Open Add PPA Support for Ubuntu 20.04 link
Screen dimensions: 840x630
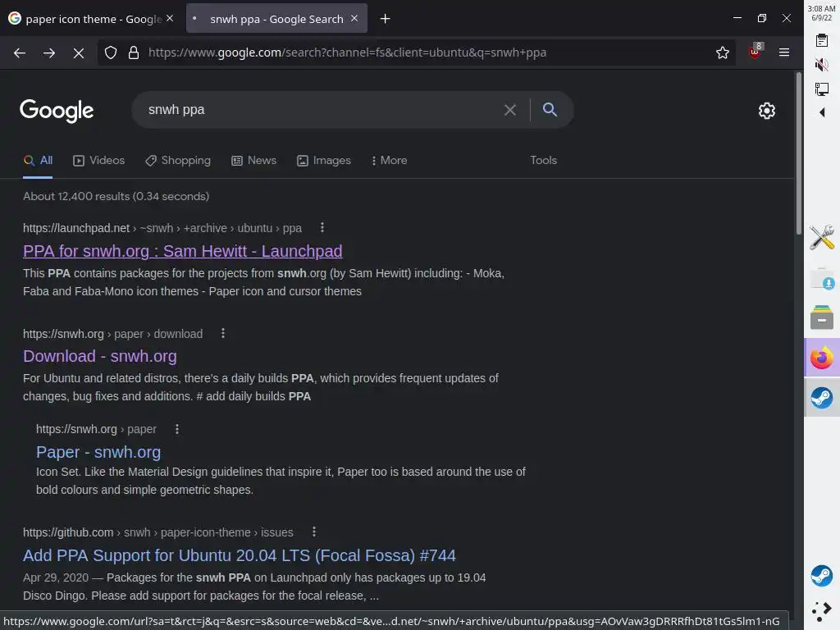click(240, 555)
